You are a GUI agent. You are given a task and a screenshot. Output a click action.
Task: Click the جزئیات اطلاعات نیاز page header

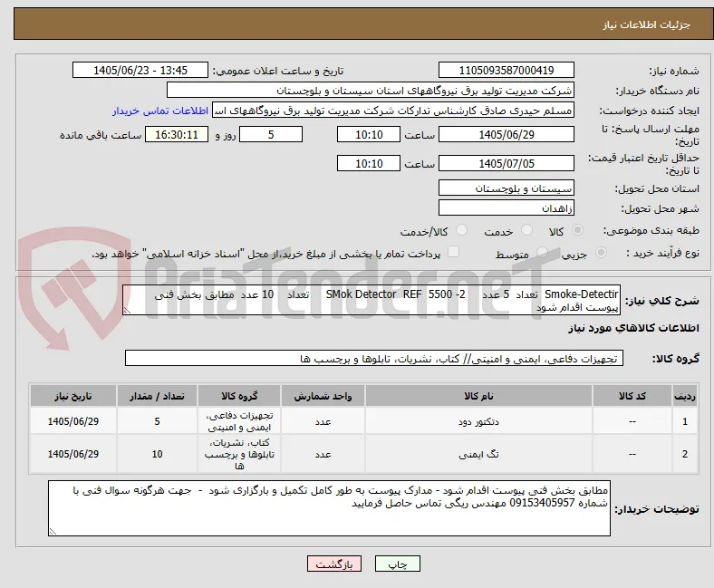click(647, 24)
